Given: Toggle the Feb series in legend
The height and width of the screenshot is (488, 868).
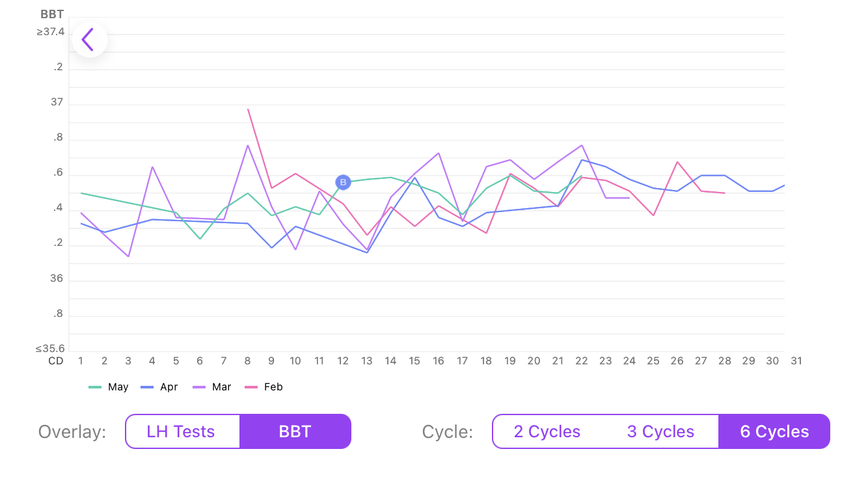Looking at the screenshot, I should 273,387.
